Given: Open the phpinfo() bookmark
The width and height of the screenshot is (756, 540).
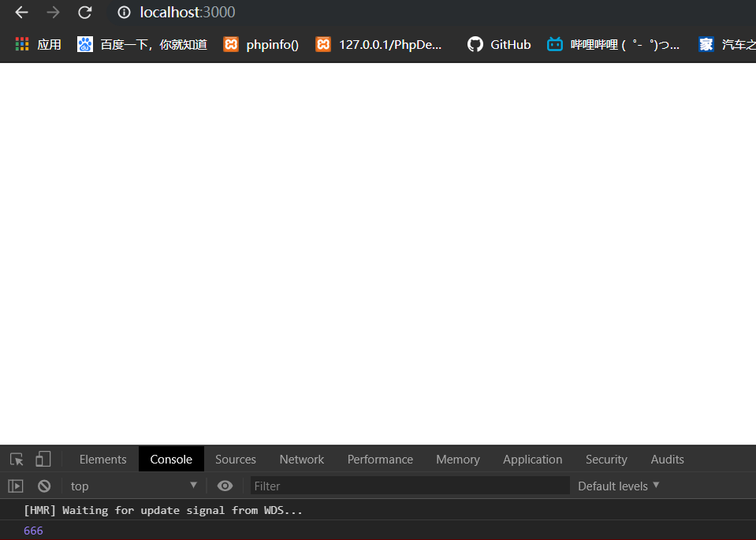Looking at the screenshot, I should point(229,44).
